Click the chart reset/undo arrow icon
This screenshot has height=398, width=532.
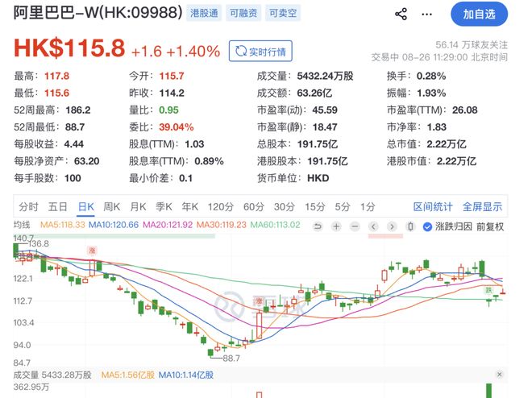(318, 226)
